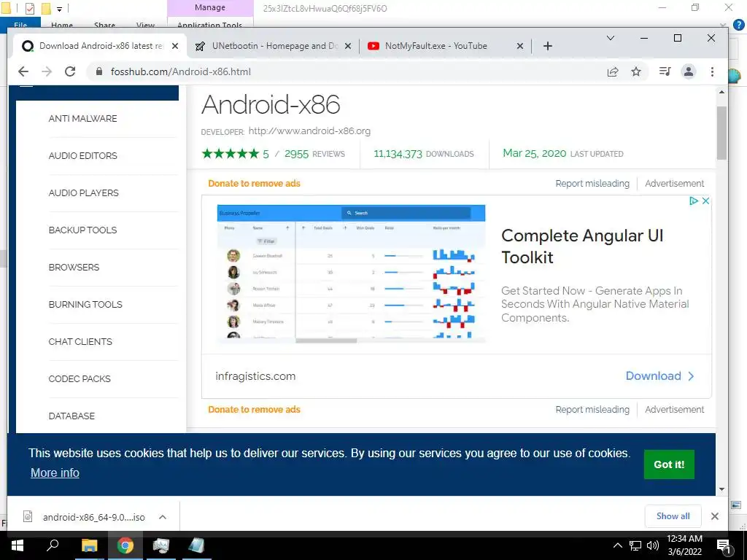Accept cookies with Got it! button
This screenshot has width=747, height=560.
point(669,464)
